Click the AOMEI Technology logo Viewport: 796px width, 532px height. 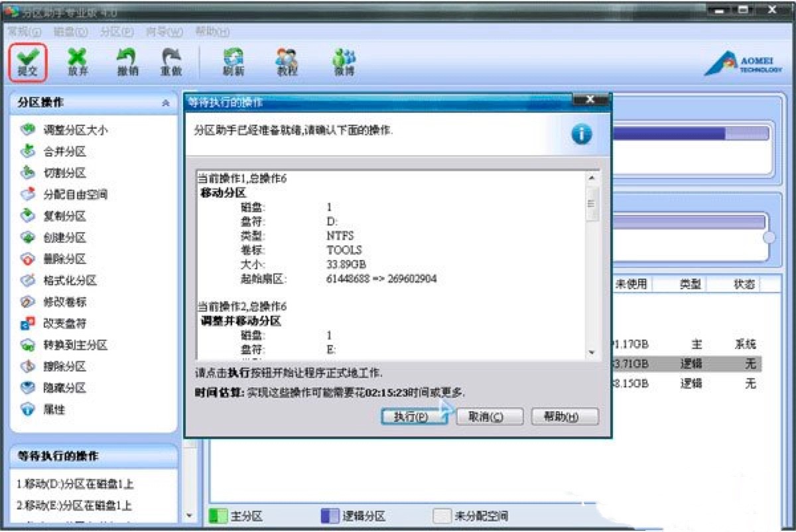(x=743, y=65)
